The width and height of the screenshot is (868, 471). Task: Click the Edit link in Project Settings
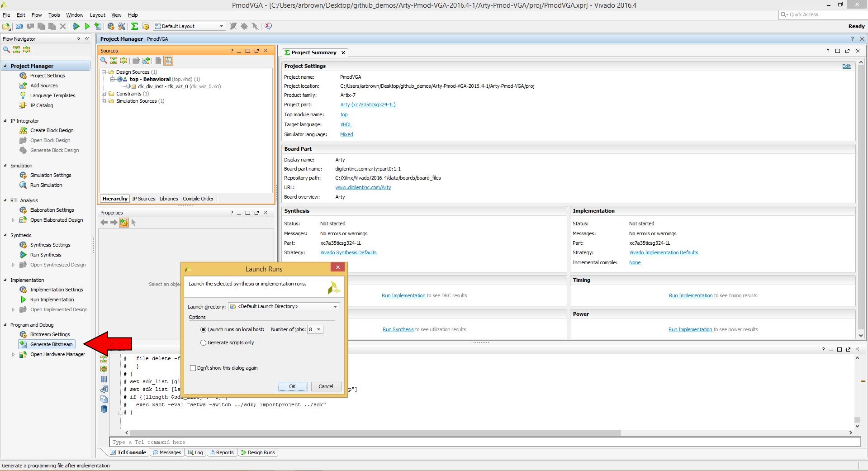(x=846, y=66)
